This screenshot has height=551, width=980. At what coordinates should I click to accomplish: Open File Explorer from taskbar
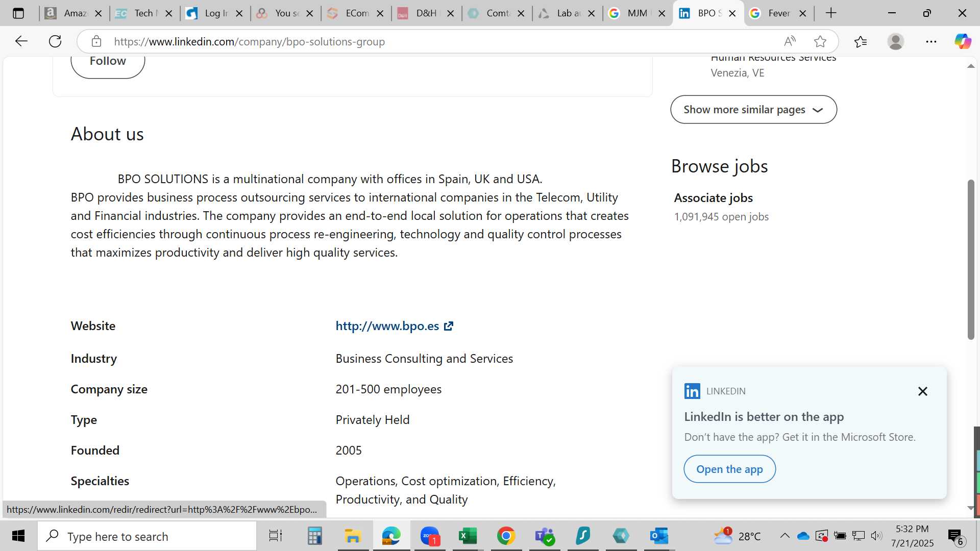pos(353,536)
